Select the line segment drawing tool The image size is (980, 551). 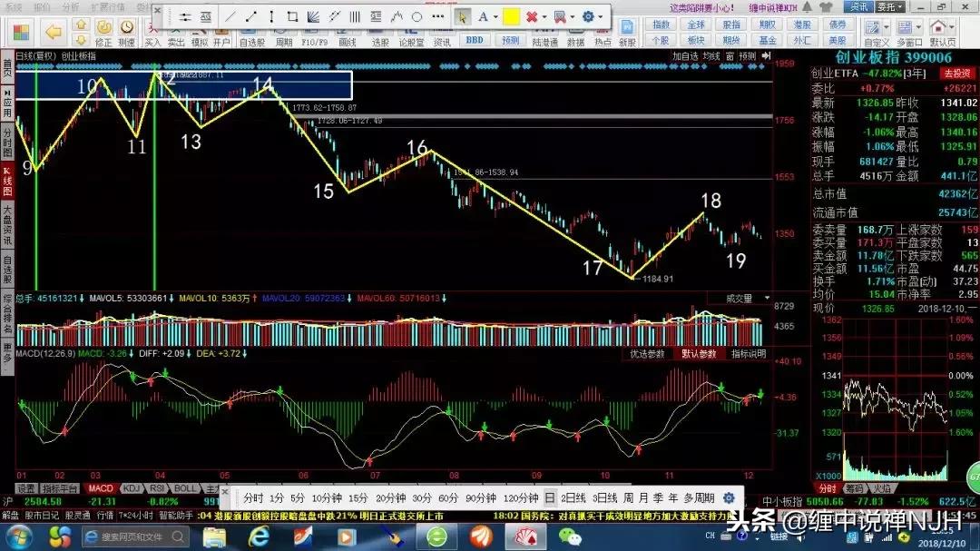pyautogui.click(x=250, y=17)
